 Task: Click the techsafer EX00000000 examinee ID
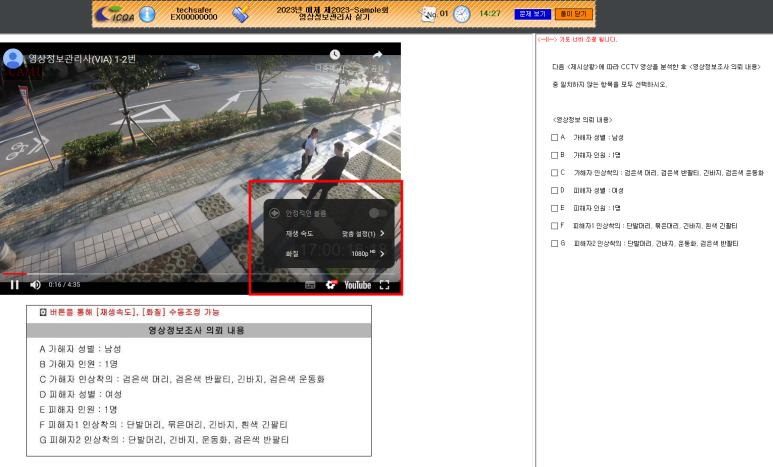(194, 13)
